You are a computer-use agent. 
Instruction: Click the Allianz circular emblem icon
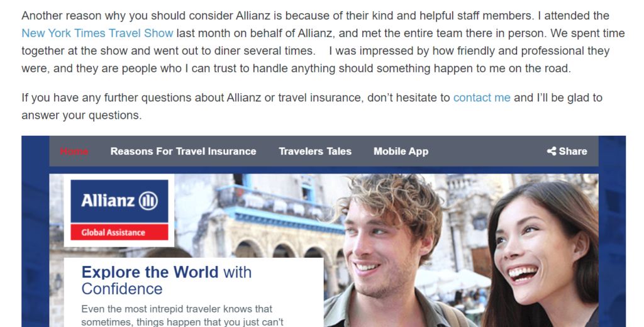click(x=148, y=201)
